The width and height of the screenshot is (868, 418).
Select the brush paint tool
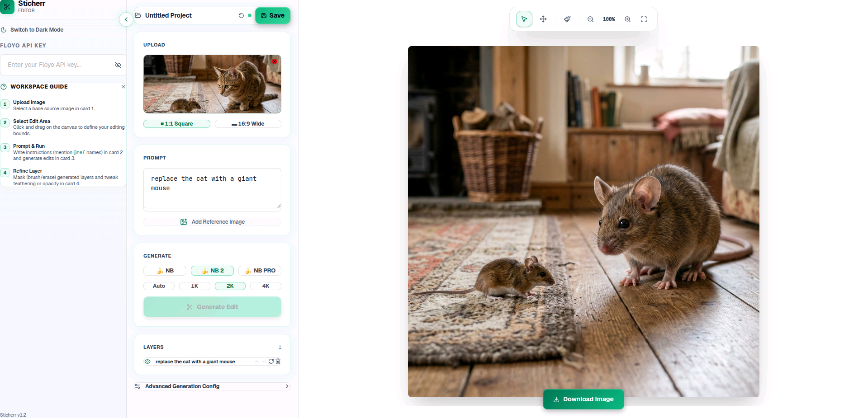(567, 19)
